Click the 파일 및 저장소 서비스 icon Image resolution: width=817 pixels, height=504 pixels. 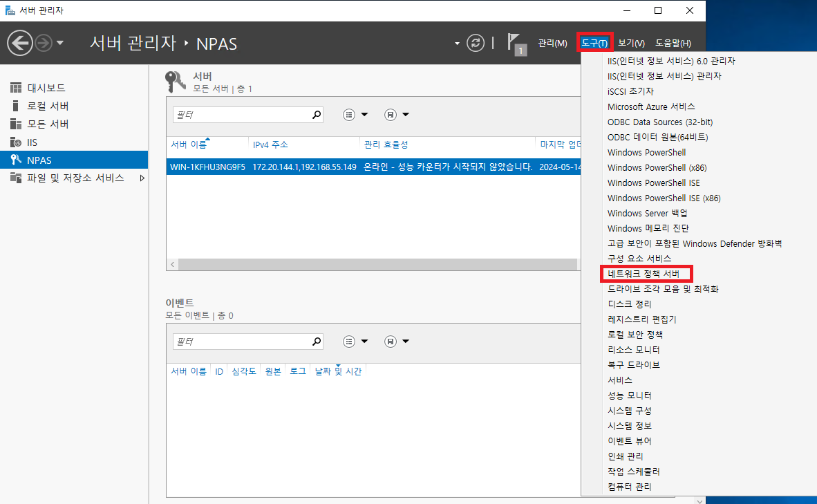(x=16, y=178)
